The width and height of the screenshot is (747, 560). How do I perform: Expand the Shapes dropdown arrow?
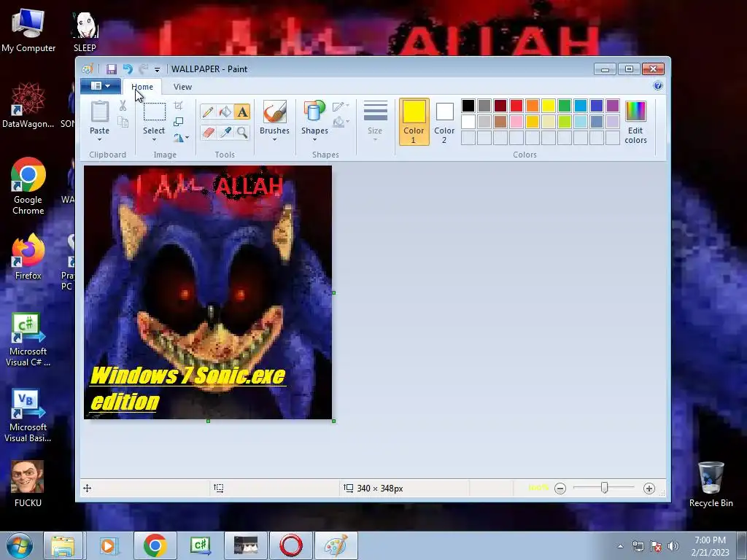[314, 140]
